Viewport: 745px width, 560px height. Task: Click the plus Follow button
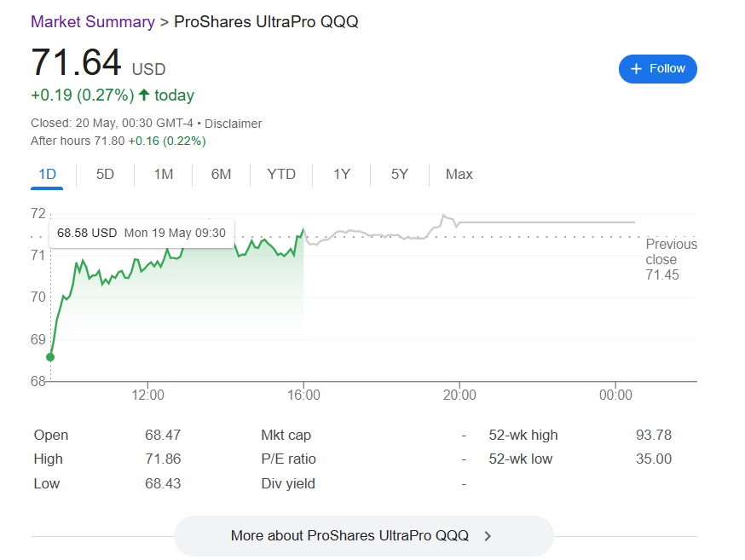[x=657, y=69]
